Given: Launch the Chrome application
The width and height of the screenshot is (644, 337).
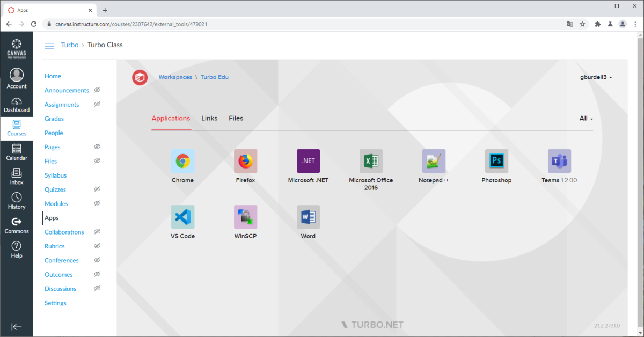Looking at the screenshot, I should (x=182, y=160).
